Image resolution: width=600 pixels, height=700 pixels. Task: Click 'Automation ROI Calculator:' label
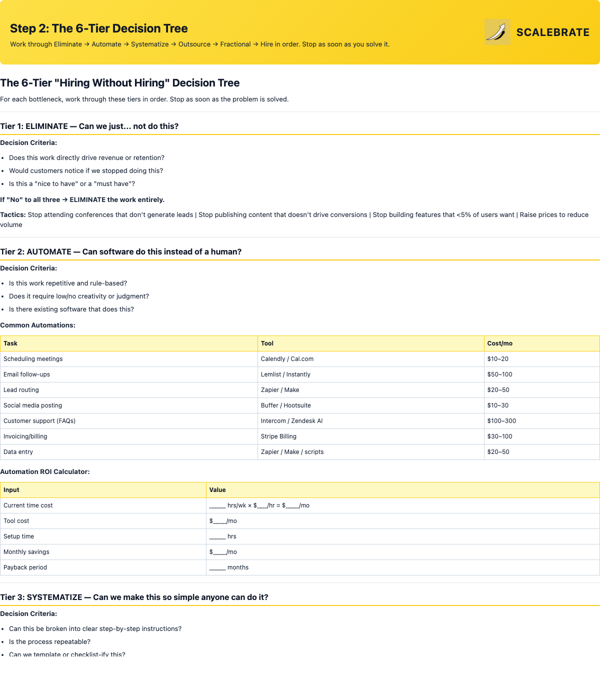[45, 471]
